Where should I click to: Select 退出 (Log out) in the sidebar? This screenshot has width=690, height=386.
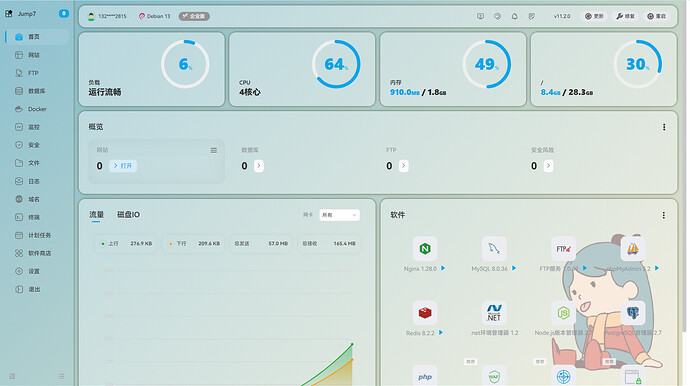pyautogui.click(x=37, y=290)
